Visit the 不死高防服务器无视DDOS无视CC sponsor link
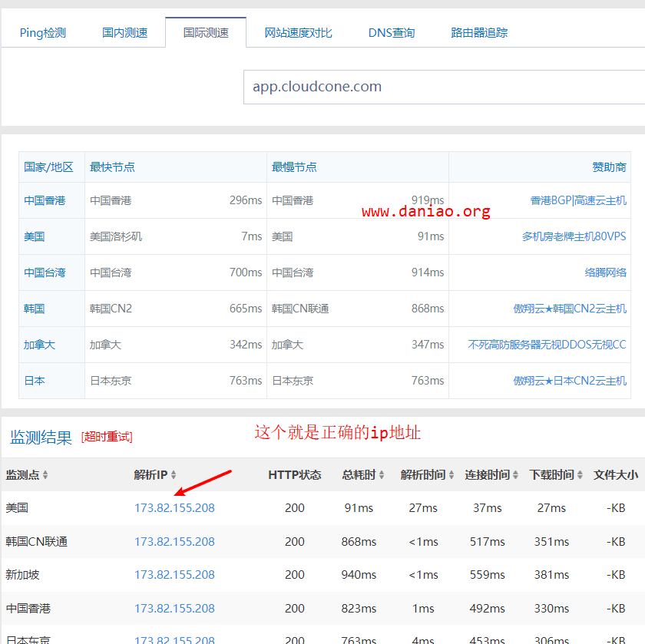This screenshot has height=644, width=645. (547, 345)
